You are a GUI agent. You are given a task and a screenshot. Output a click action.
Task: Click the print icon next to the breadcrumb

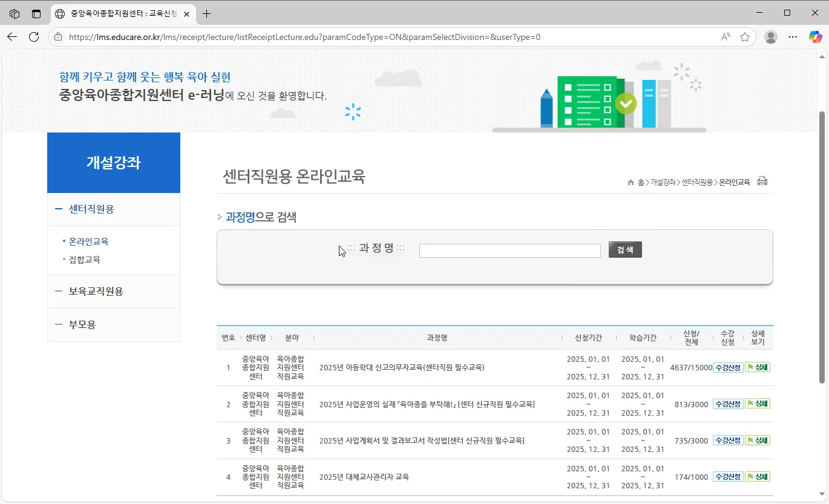point(762,181)
